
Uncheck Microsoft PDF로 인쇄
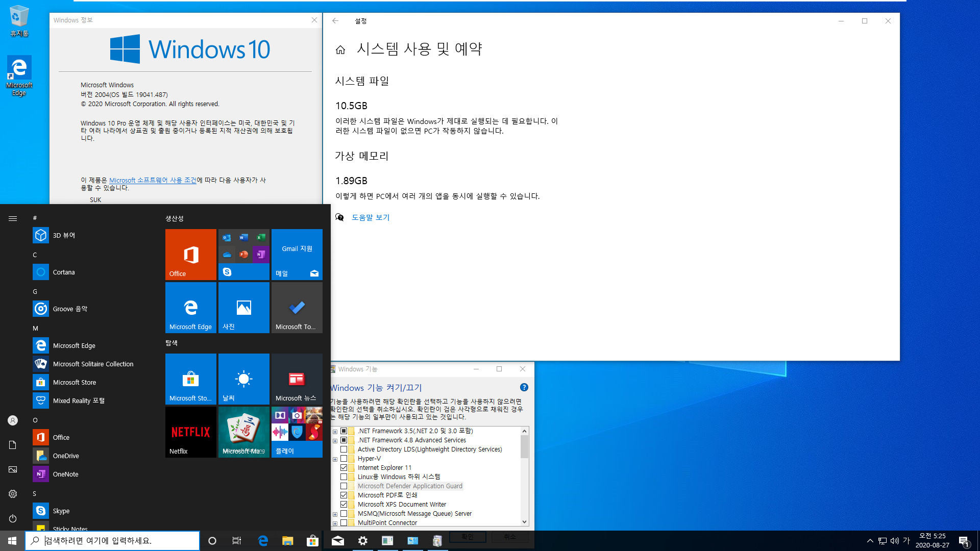coord(344,495)
